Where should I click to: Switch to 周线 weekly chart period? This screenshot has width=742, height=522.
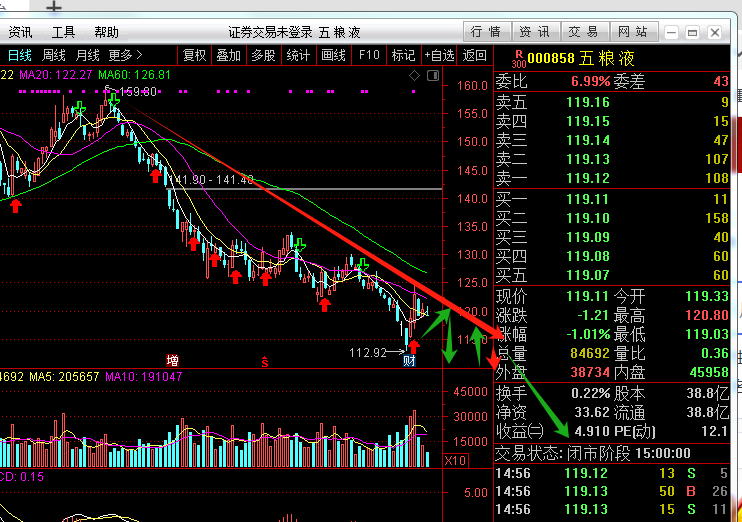[54, 55]
